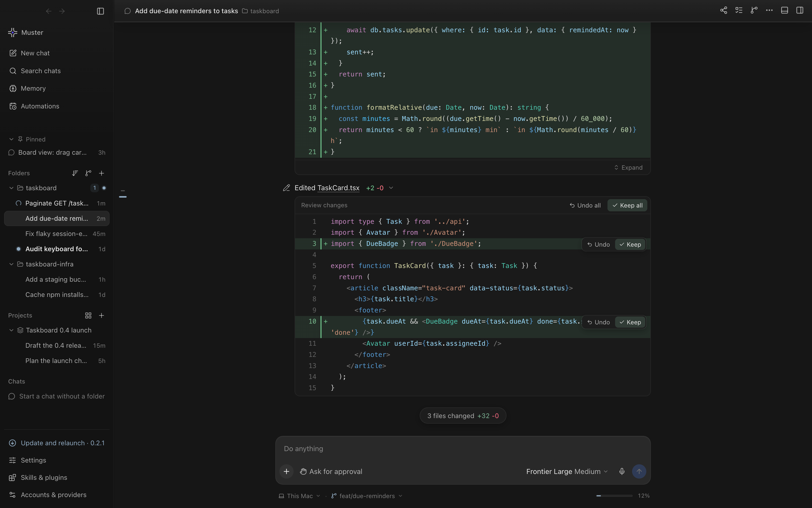The width and height of the screenshot is (812, 508).
Task: Add a new folder with plus icon
Action: pos(101,173)
